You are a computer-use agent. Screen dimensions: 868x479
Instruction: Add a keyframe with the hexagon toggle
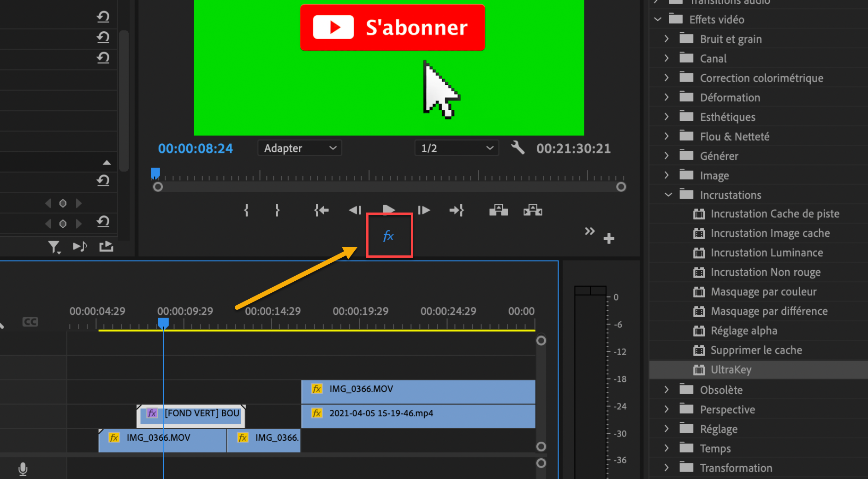point(63,203)
